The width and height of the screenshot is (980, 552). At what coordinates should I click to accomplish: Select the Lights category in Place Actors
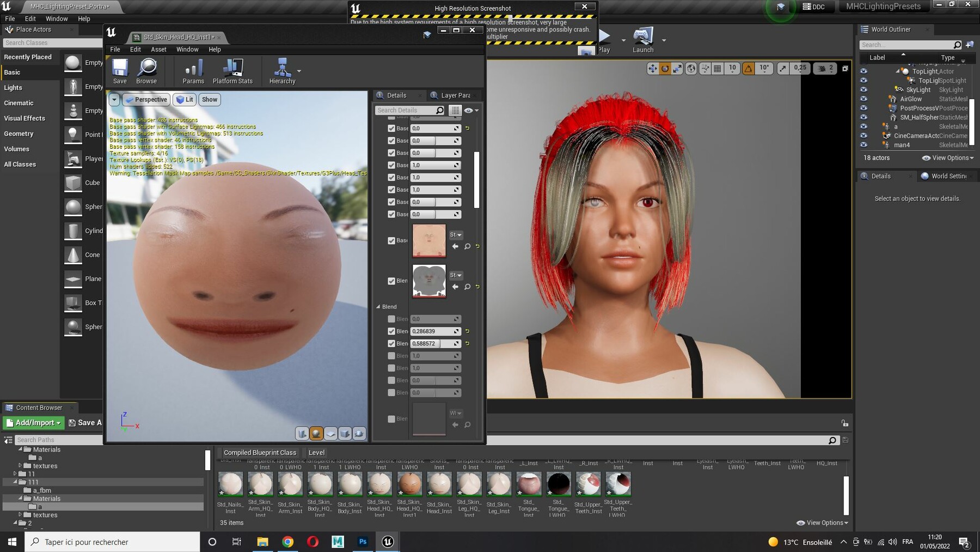click(x=13, y=88)
